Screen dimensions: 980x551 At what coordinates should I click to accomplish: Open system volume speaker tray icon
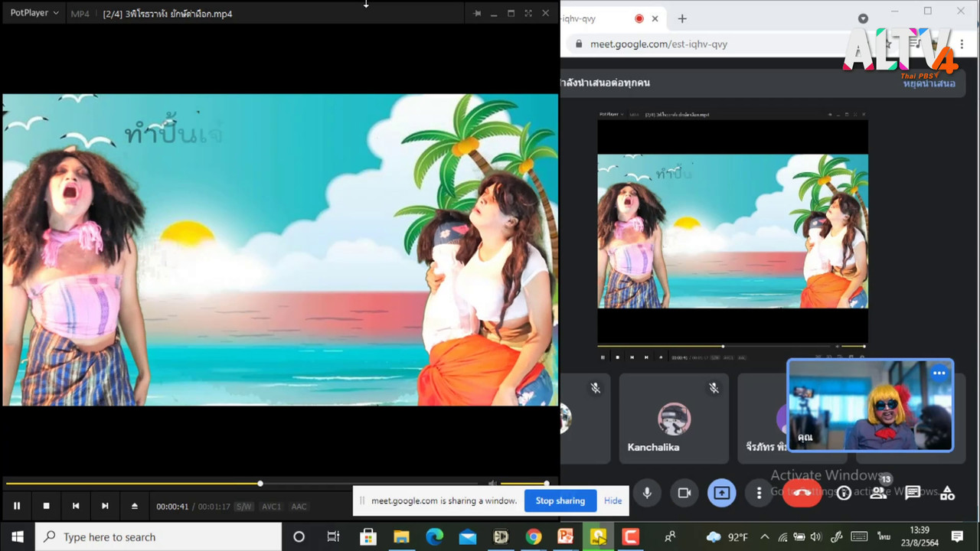pyautogui.click(x=815, y=537)
